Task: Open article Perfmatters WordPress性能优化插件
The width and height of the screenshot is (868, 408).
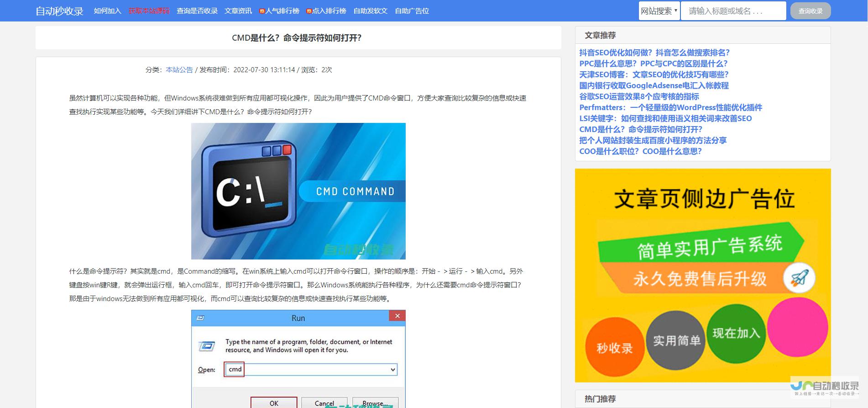Action: [x=671, y=107]
